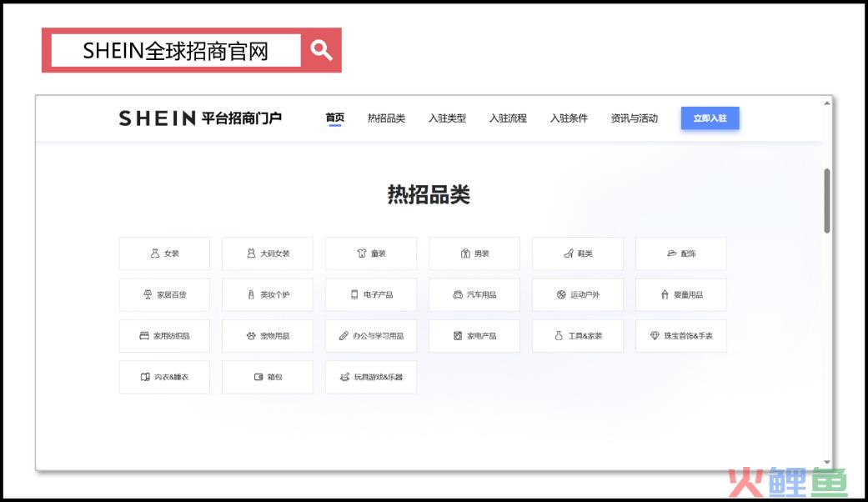
Task: Click the 立即入驻 button
Action: (x=710, y=118)
